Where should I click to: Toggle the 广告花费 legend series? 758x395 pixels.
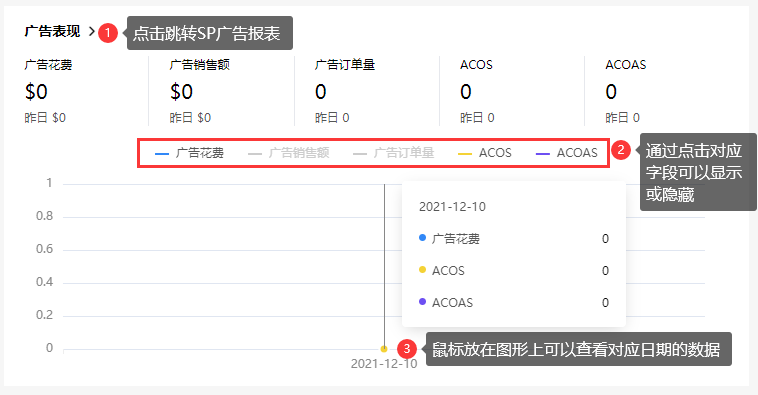click(190, 153)
